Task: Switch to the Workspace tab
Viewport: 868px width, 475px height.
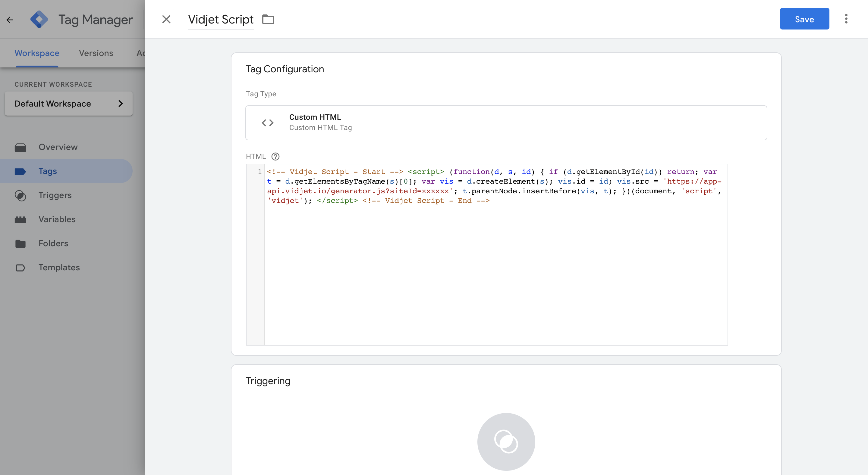Action: click(37, 53)
